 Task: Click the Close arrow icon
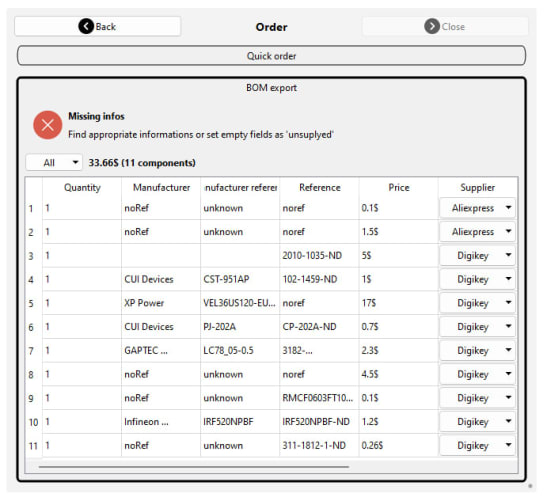pyautogui.click(x=432, y=26)
